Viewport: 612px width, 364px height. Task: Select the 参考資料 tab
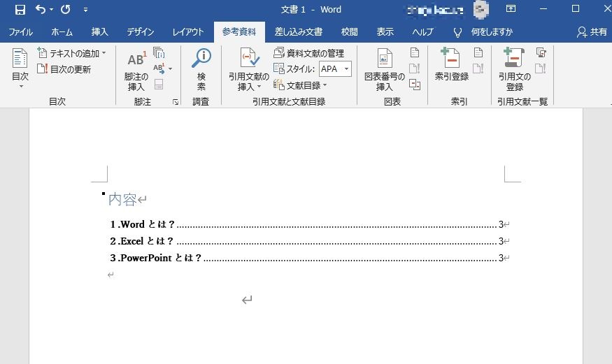coord(239,32)
